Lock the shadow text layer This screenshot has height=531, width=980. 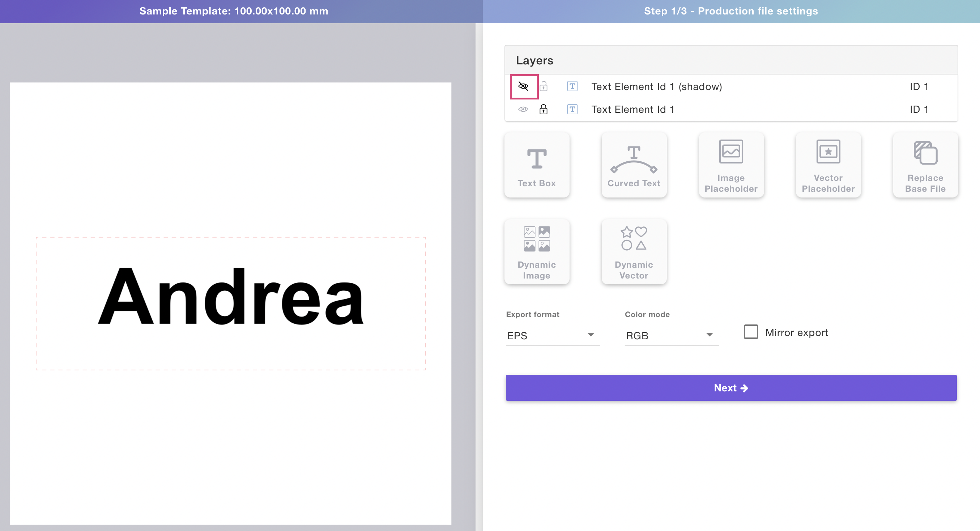[543, 86]
